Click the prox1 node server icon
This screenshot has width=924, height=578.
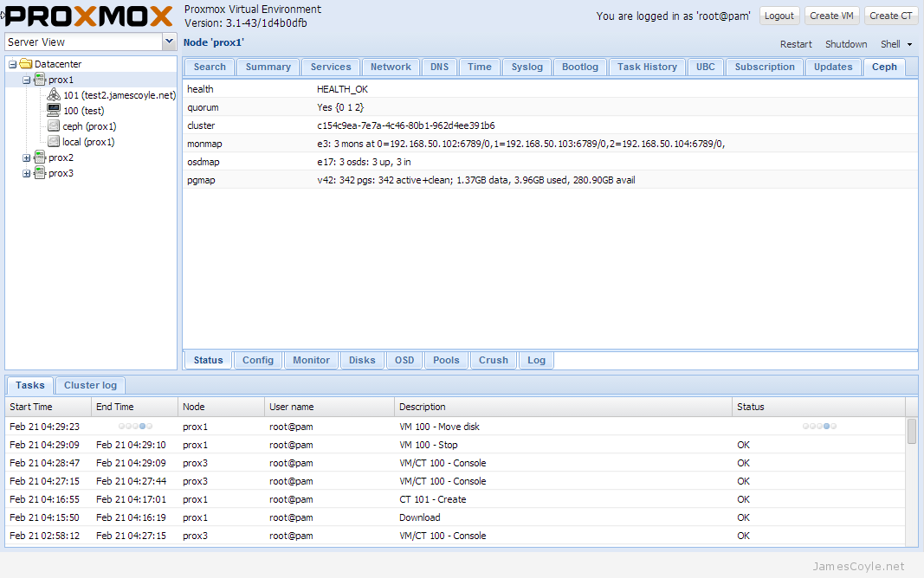click(x=40, y=80)
